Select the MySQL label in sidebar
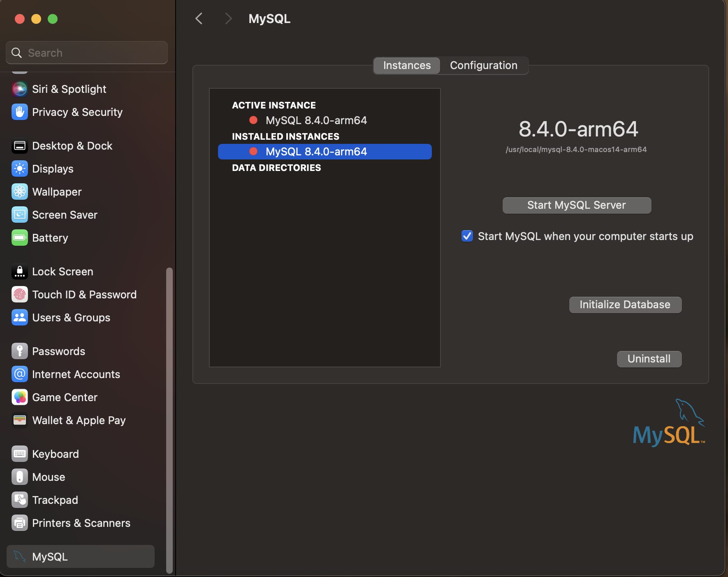This screenshot has width=728, height=577. (x=50, y=557)
